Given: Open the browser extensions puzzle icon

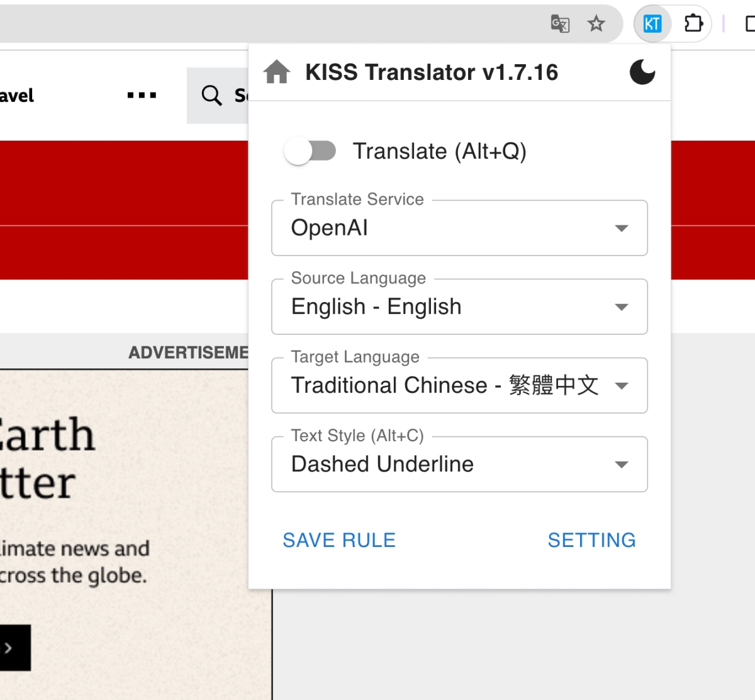Looking at the screenshot, I should (x=693, y=24).
